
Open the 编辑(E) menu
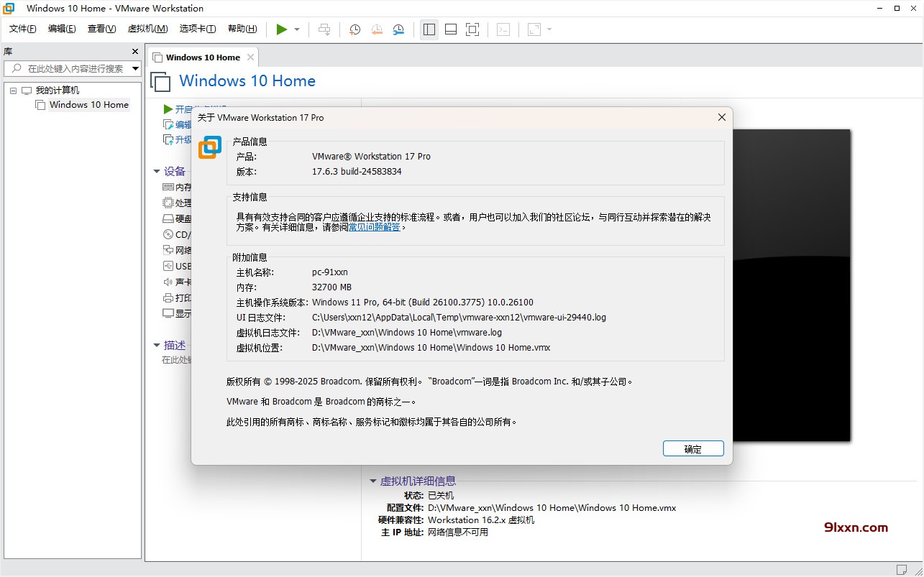pos(62,29)
